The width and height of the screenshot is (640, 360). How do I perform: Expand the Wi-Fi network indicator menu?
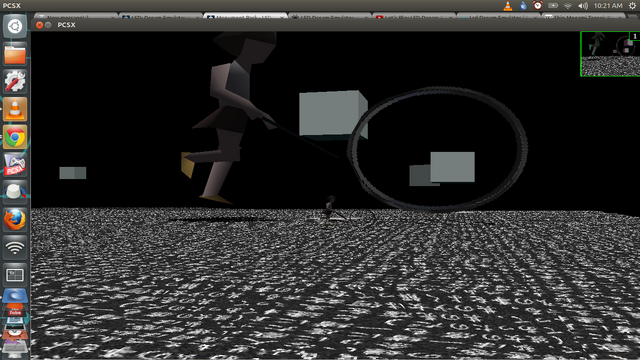click(x=568, y=6)
